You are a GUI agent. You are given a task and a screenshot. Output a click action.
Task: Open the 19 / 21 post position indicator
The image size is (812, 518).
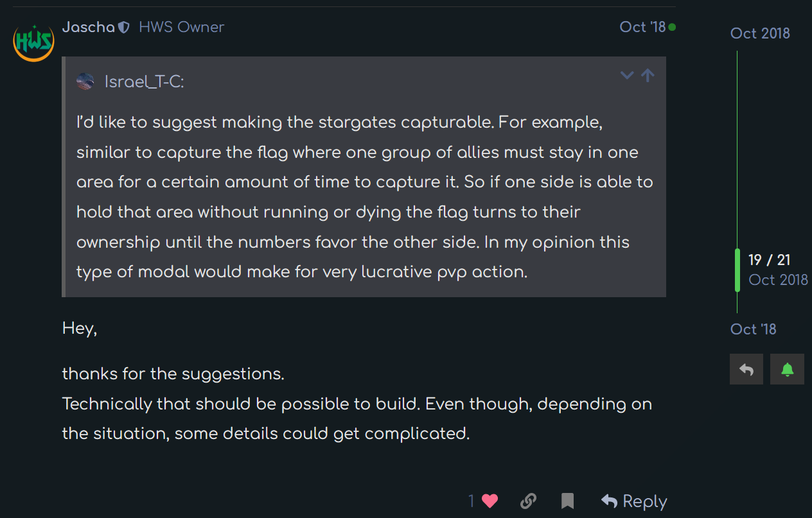pos(769,260)
